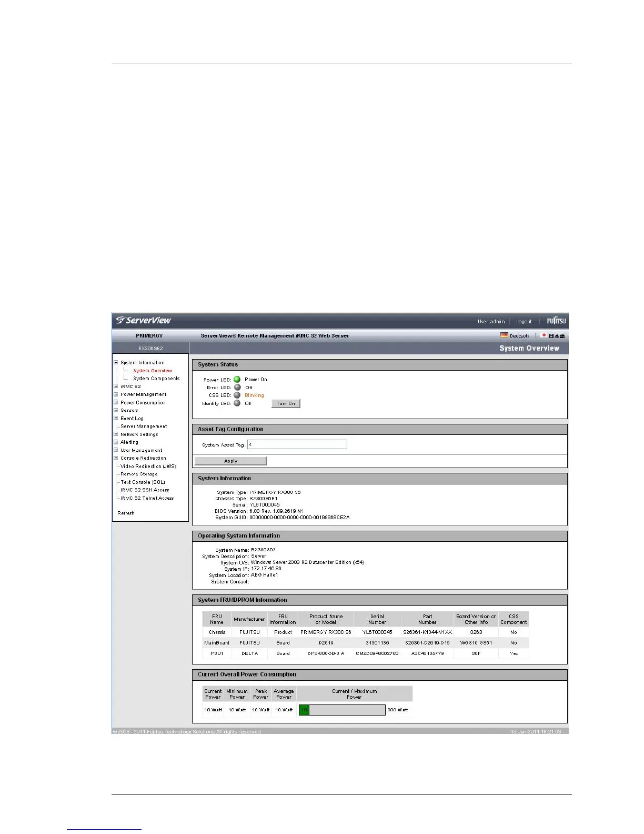Click the PSU1 FRU name cell
Viewport: 644px width, 834px height.
pos(217,653)
